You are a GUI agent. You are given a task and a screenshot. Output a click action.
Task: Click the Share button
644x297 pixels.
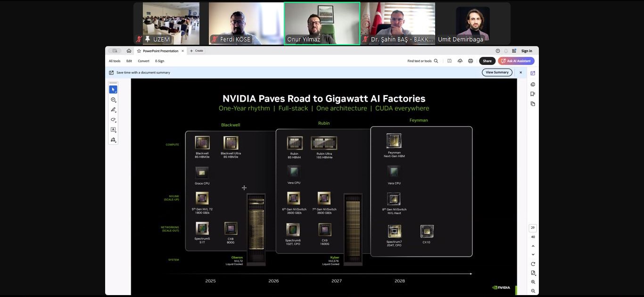point(487,61)
